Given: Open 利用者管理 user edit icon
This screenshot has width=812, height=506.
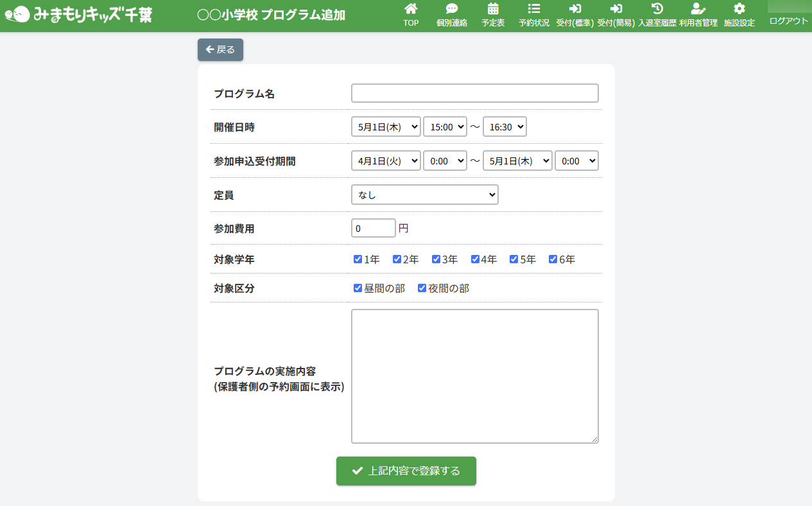Looking at the screenshot, I should pos(698,9).
